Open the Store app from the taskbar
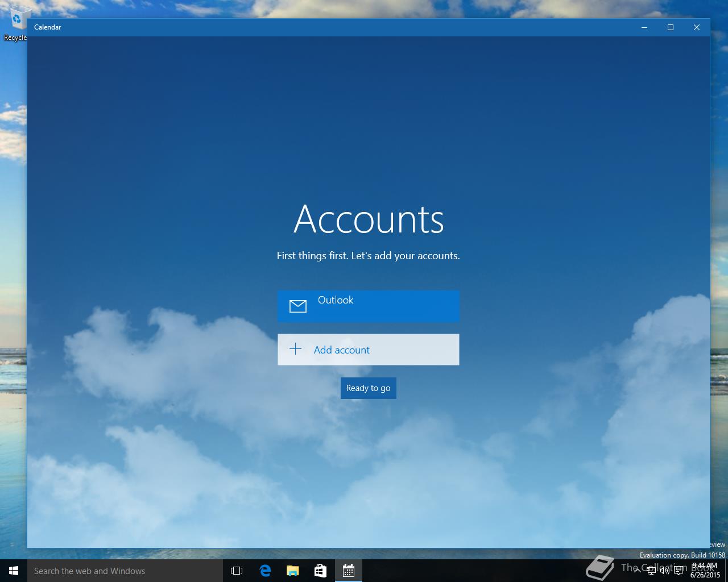 (320, 571)
